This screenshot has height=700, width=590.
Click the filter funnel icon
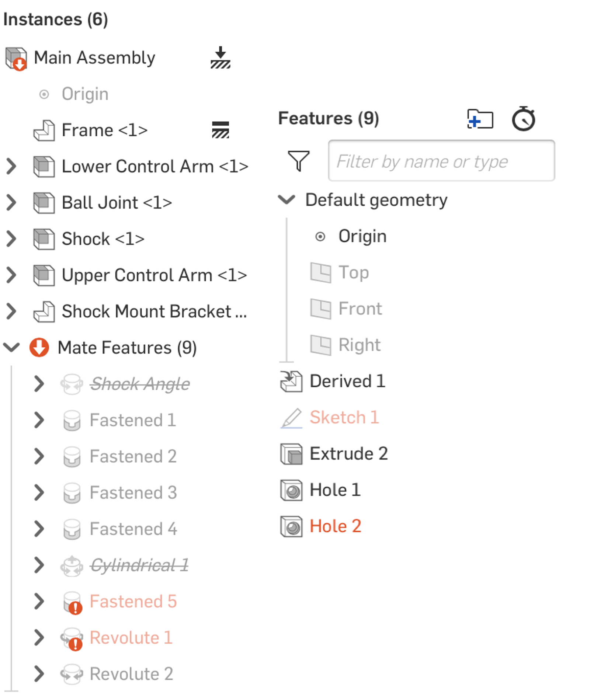[x=298, y=161]
